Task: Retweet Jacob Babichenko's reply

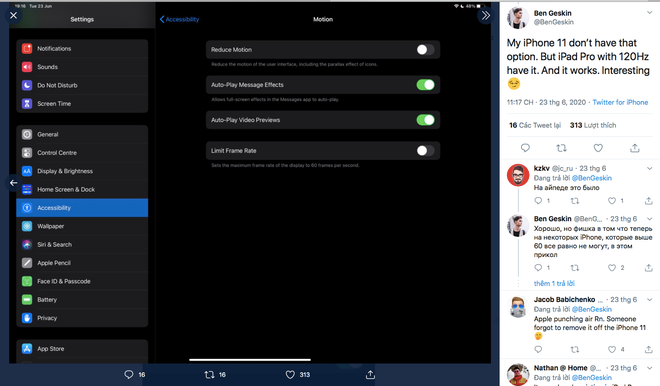Action: (x=575, y=349)
